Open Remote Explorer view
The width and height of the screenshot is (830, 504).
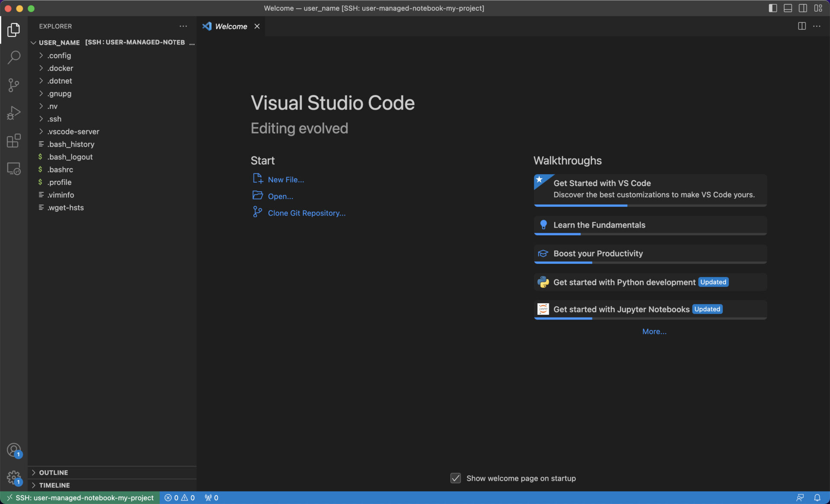tap(14, 168)
